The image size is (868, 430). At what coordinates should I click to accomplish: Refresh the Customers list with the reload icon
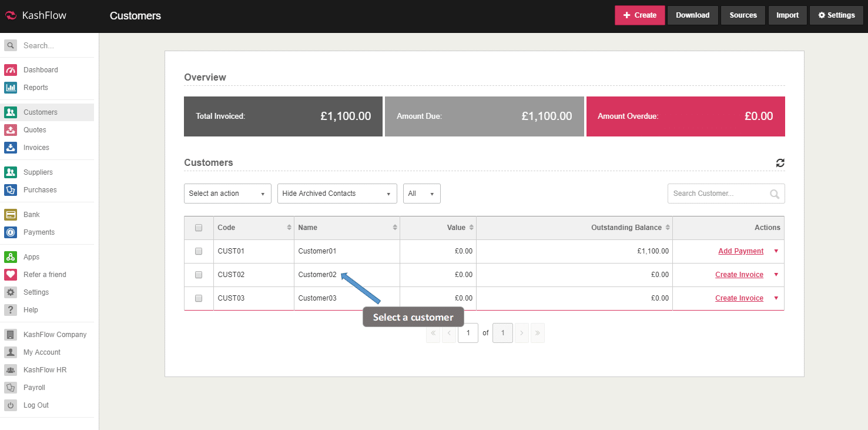(780, 163)
